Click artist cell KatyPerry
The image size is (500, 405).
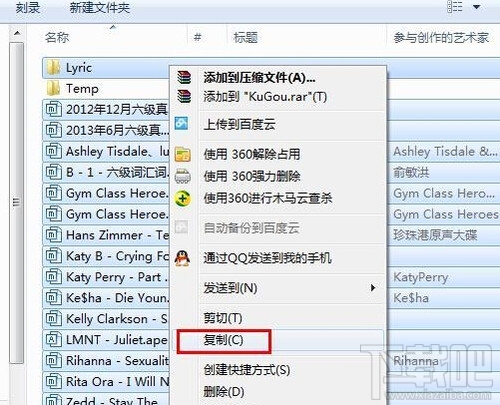421,277
